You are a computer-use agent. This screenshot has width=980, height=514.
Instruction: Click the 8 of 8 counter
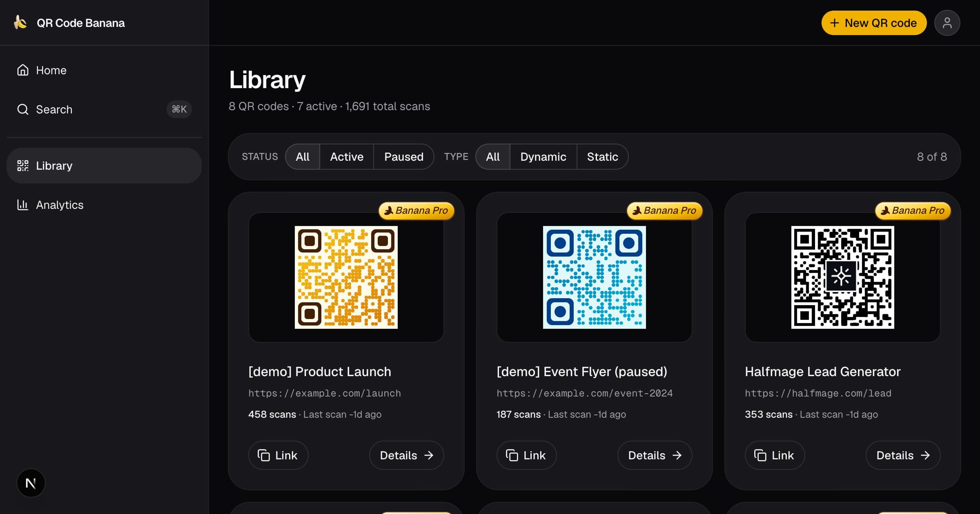(932, 157)
